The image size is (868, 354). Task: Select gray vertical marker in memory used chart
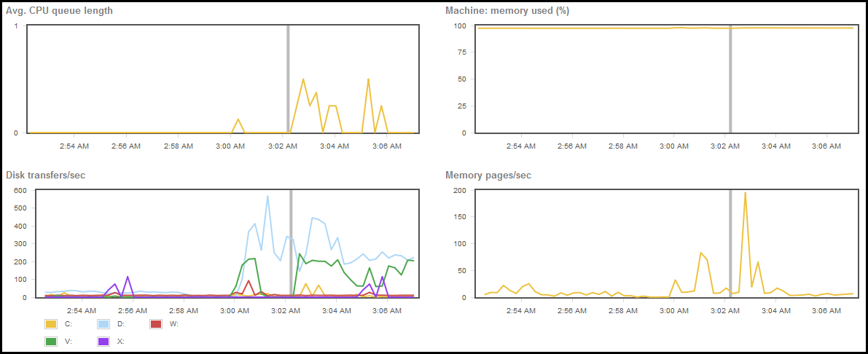pos(730,80)
